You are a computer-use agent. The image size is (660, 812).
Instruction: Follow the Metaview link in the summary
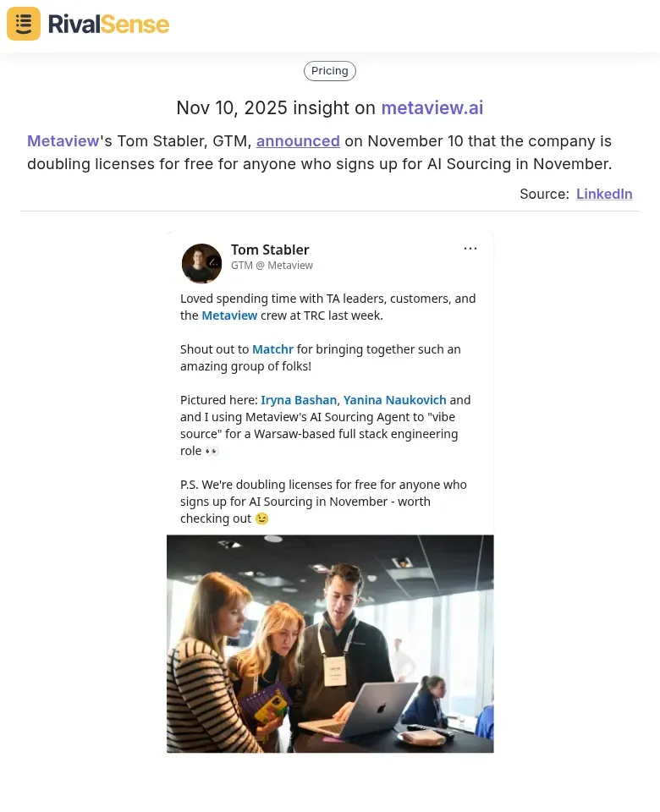tap(63, 140)
